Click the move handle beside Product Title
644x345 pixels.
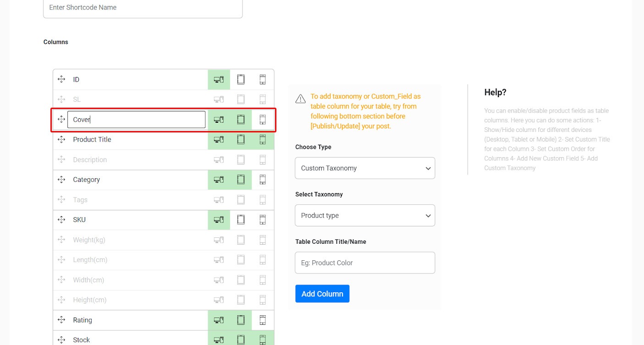tap(61, 139)
